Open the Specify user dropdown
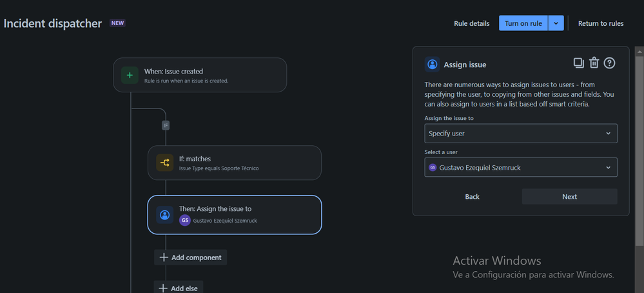Screen dimensions: 644x293 pos(520,134)
